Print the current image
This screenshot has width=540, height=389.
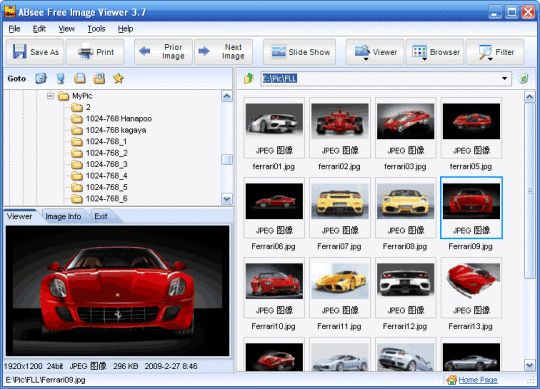click(95, 52)
